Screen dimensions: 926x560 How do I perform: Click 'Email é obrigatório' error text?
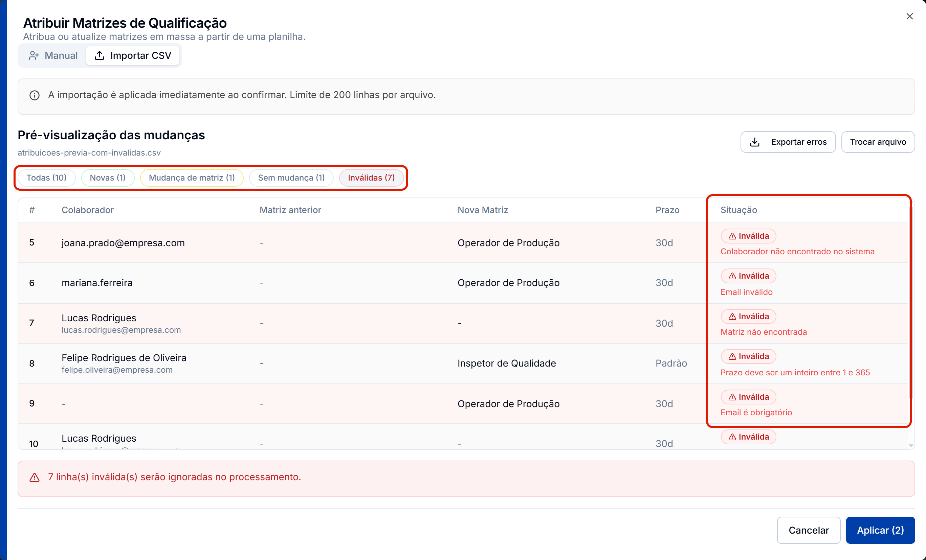756,413
